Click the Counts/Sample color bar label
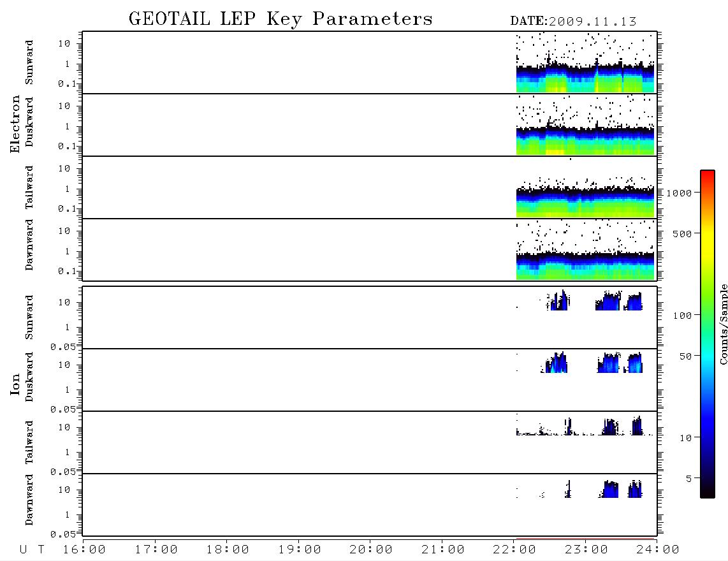Screen dimensions: 728x561 pyautogui.click(x=724, y=324)
